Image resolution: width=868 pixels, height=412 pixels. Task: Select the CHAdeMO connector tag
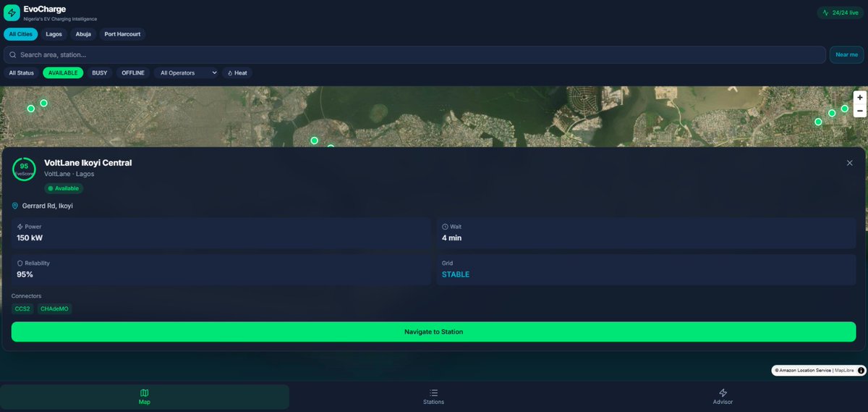(x=55, y=308)
